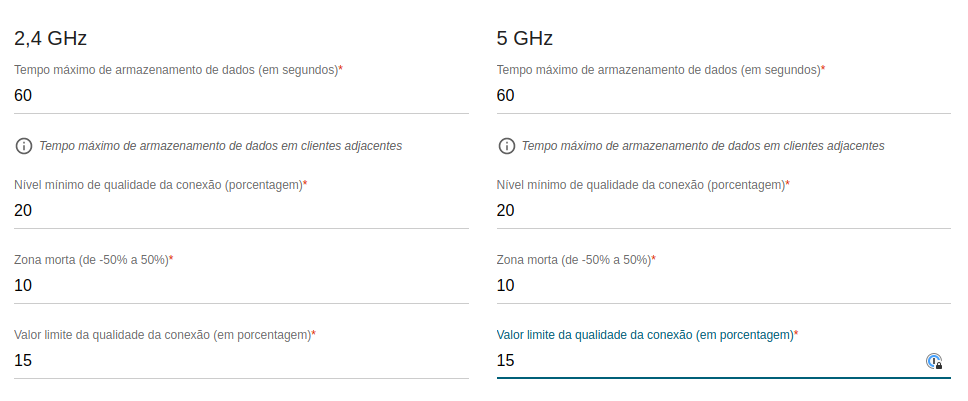Click the highlighted 5 GHz 'Valor limite' label
The image size is (968, 401).
(x=648, y=335)
